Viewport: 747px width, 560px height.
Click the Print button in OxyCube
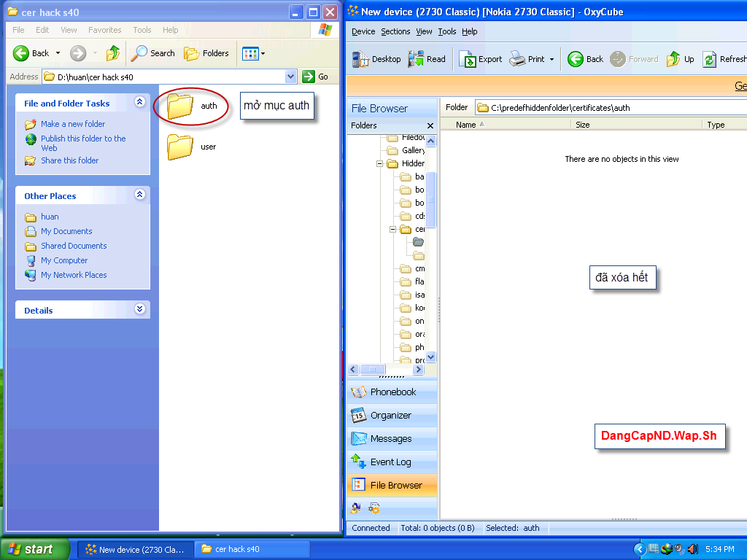point(527,59)
